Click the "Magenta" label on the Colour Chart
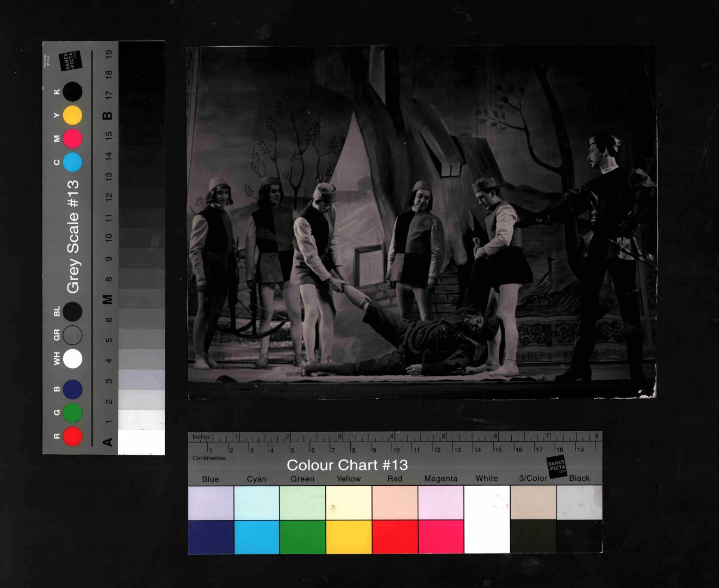 pyautogui.click(x=441, y=479)
